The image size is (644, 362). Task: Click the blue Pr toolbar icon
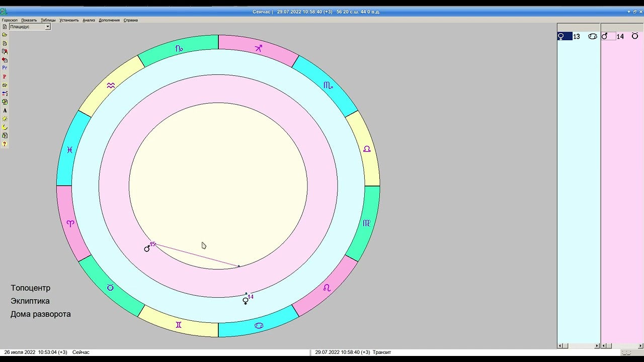point(5,68)
